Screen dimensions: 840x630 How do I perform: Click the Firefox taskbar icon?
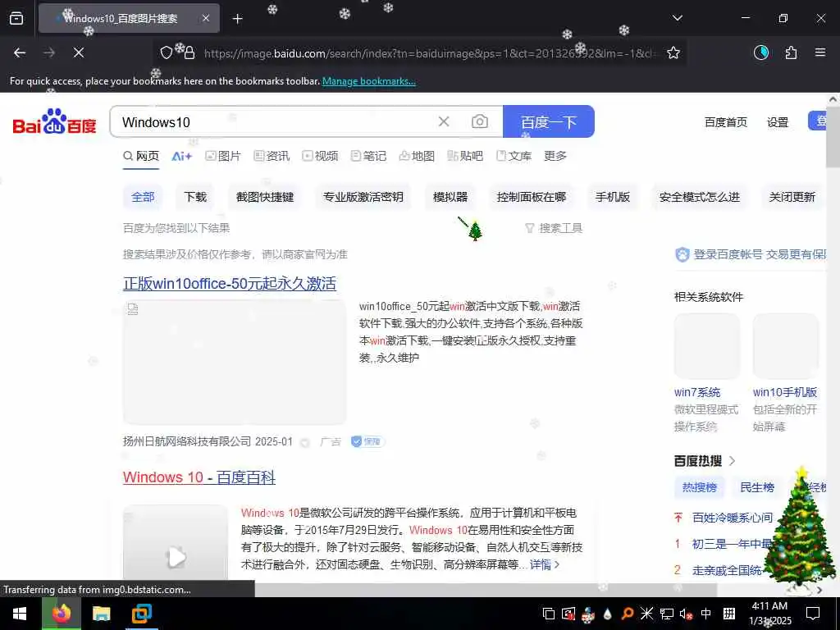pyautogui.click(x=62, y=614)
